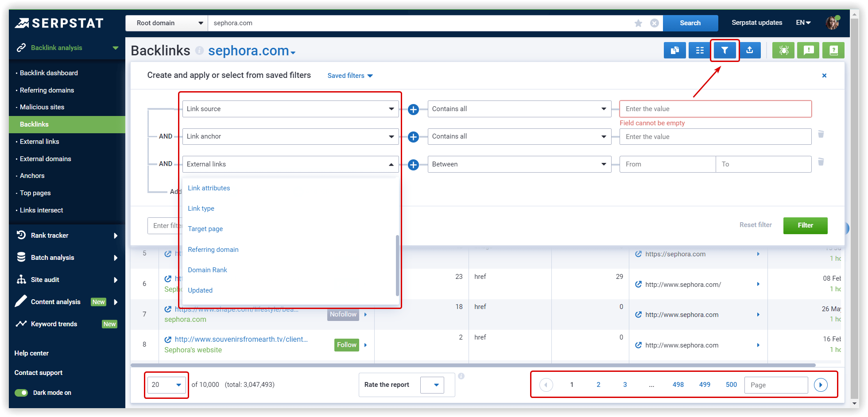This screenshot has width=868, height=417.
Task: Open the help guide book icon
Action: pyautogui.click(x=833, y=50)
